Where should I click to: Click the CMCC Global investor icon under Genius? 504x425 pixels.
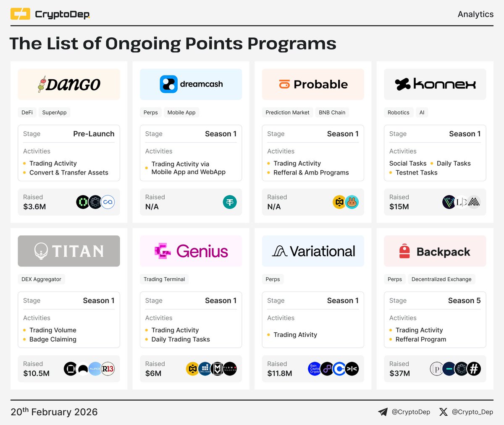(x=205, y=369)
